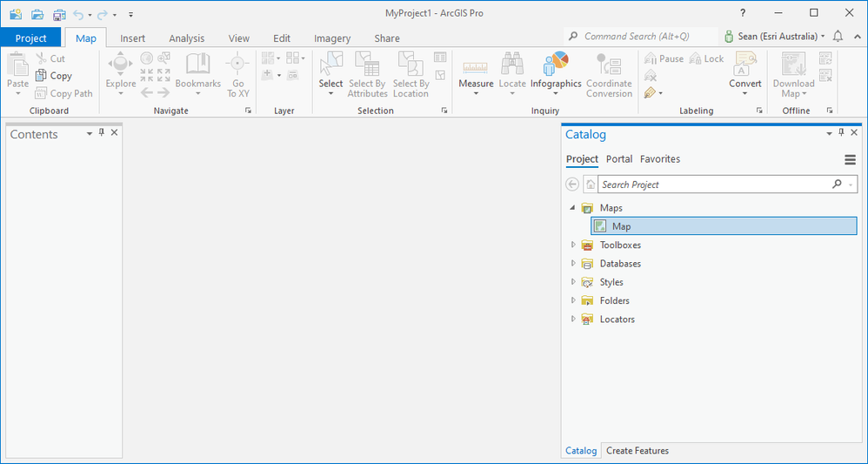Redo the last action
Image resolution: width=868 pixels, height=464 pixels.
coord(103,14)
